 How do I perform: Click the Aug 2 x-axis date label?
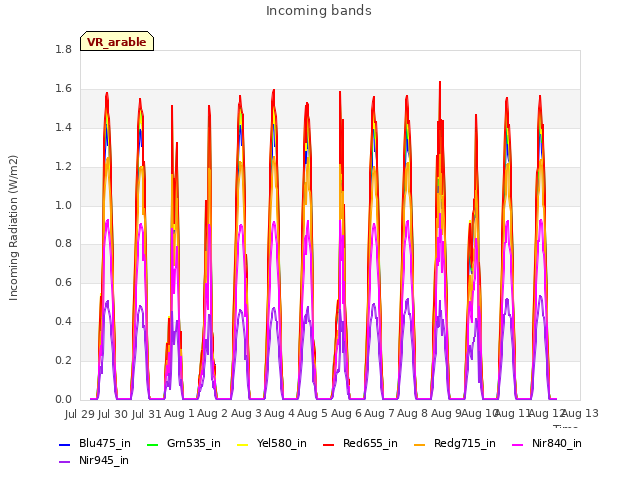(x=212, y=413)
